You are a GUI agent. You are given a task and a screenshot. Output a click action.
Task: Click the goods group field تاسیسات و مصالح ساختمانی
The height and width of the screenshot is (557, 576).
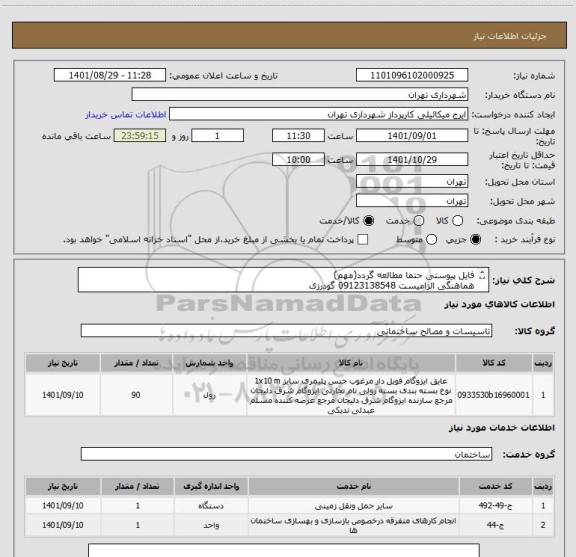pos(286,331)
